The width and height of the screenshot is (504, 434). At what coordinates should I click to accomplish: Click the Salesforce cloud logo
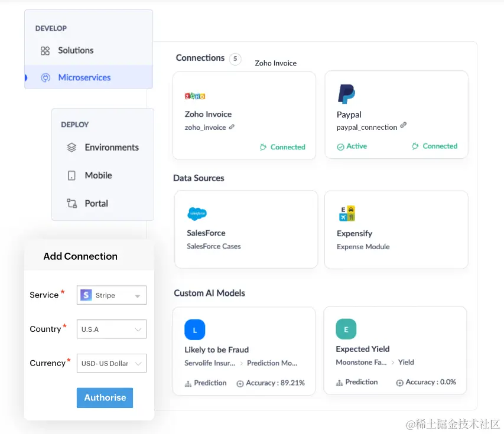[x=197, y=214]
